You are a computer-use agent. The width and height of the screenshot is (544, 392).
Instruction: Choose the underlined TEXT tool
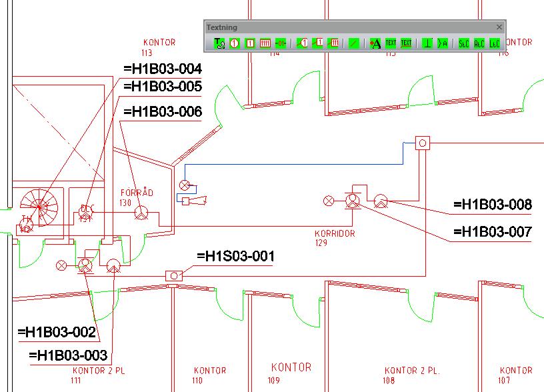(406, 43)
